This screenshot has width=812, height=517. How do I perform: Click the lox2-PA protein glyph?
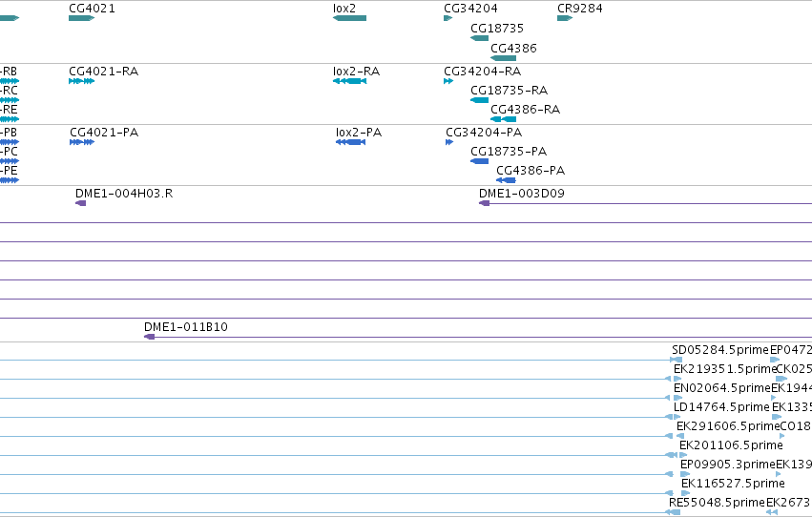(350, 142)
